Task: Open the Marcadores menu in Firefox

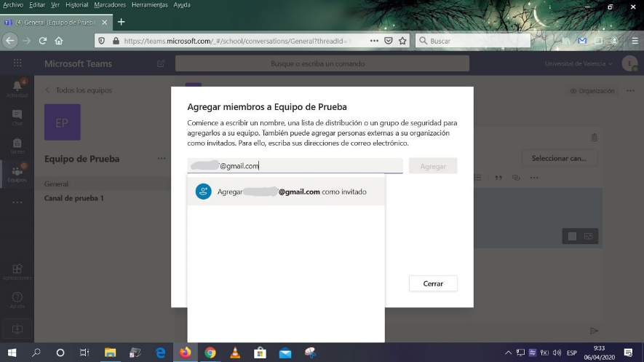Action: 109,5
